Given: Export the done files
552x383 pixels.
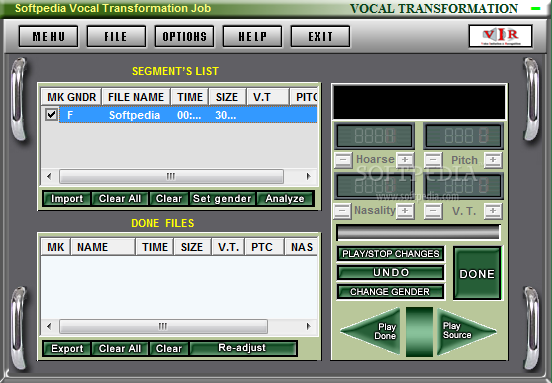Looking at the screenshot, I should [67, 349].
